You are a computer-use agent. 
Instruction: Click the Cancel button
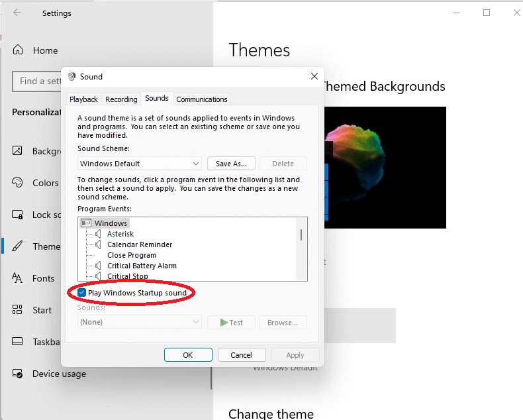[x=242, y=355]
